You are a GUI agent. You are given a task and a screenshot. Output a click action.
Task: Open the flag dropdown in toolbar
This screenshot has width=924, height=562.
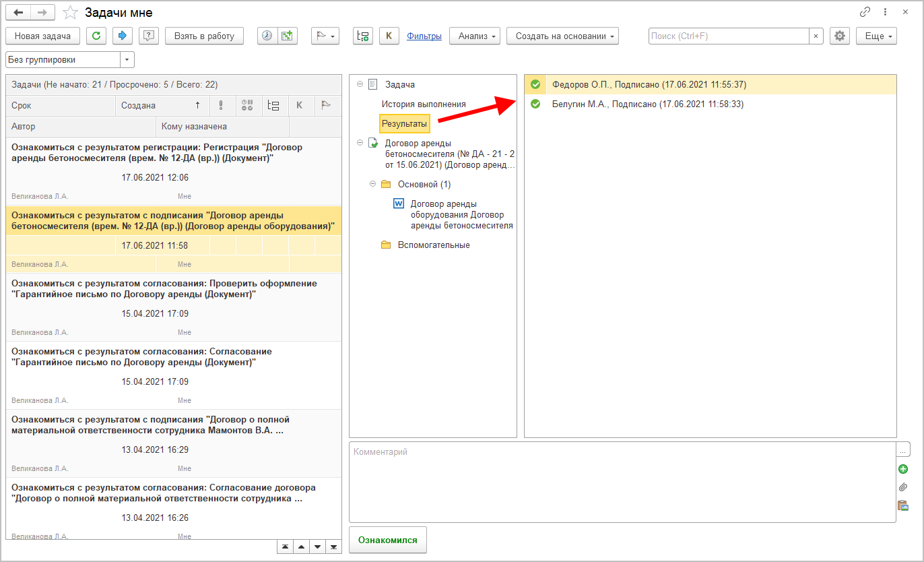coord(325,36)
